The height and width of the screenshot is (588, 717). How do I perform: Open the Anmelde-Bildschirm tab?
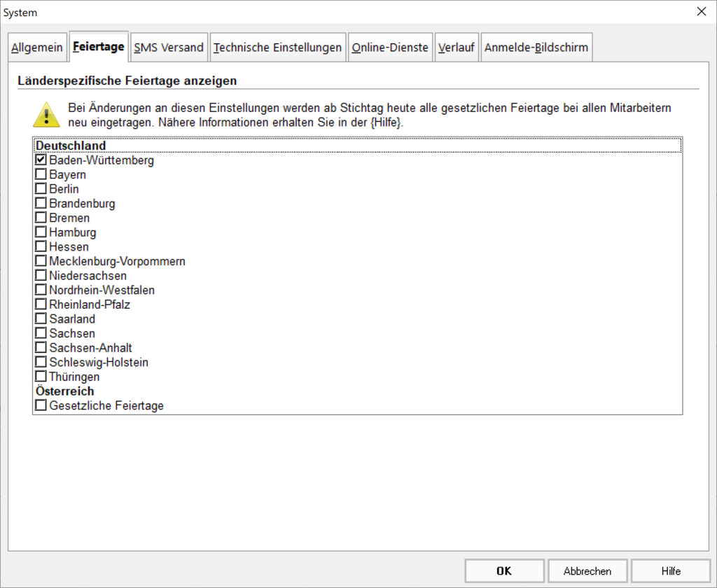pos(536,48)
